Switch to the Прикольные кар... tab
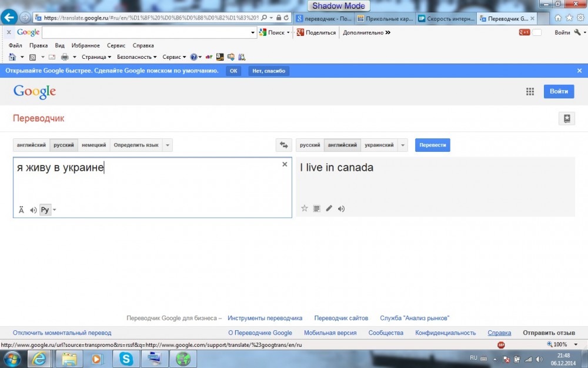The image size is (588, 368). (386, 18)
